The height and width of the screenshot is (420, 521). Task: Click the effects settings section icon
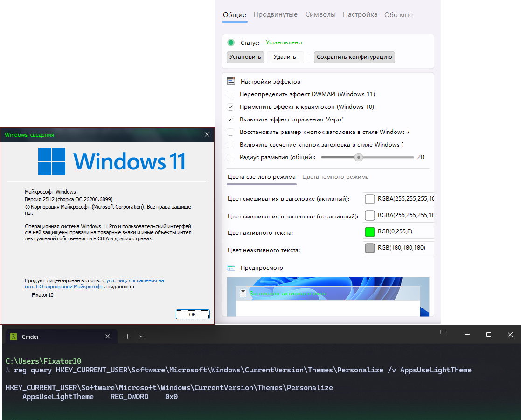pyautogui.click(x=231, y=81)
